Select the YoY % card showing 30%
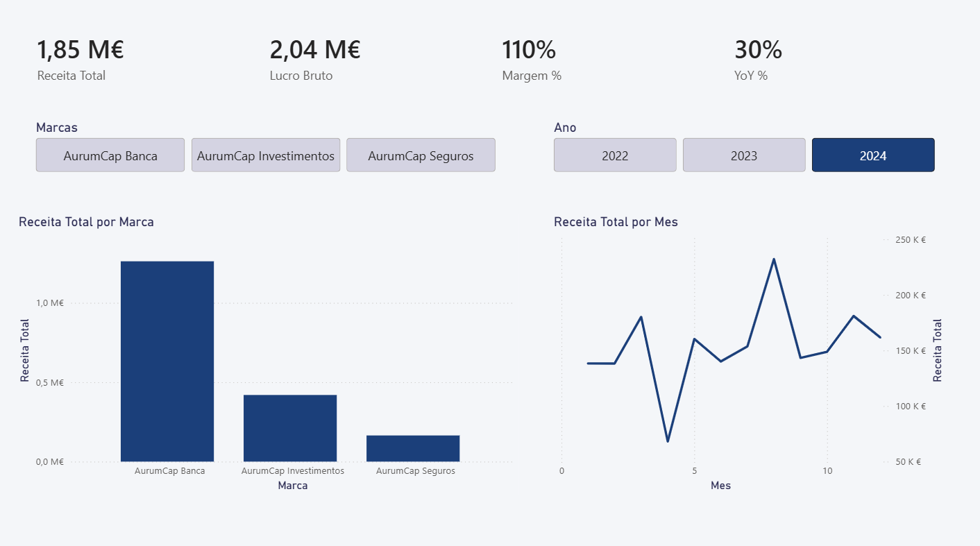Screen dimensions: 980x546 tap(758, 60)
